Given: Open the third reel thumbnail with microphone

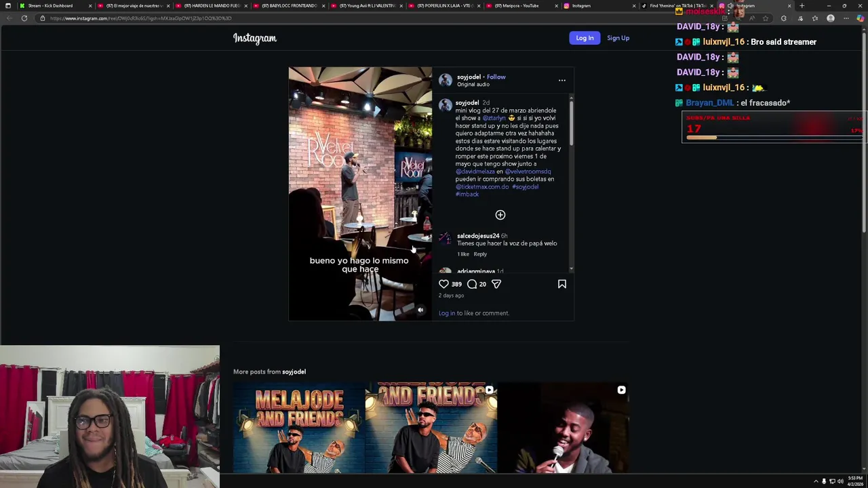Looking at the screenshot, I should [x=564, y=428].
